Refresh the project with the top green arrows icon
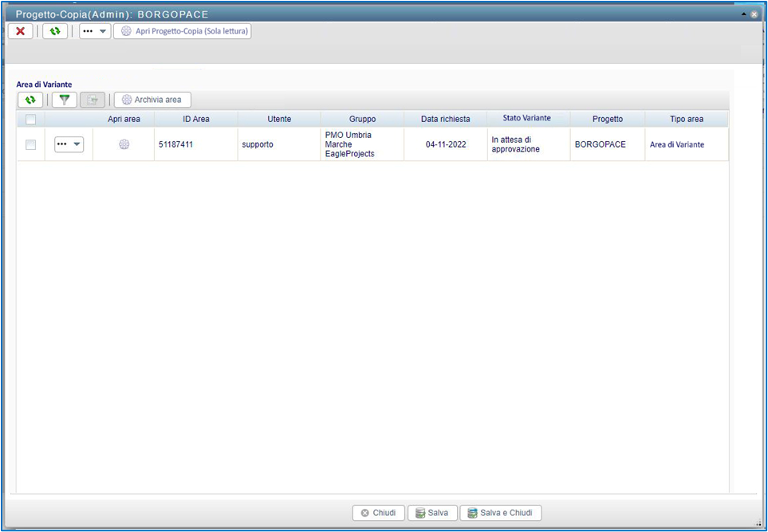This screenshot has width=768, height=532. coord(55,31)
